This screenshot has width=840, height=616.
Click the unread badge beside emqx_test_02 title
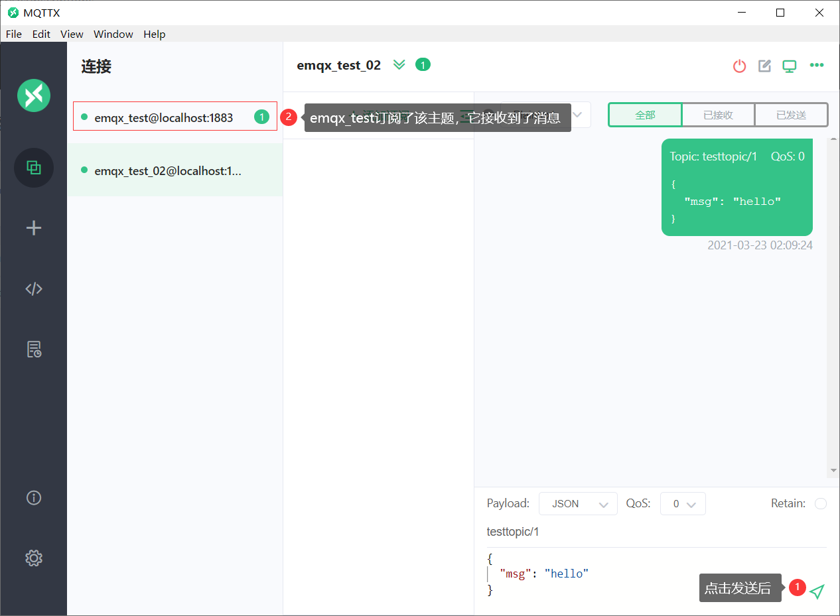[423, 64]
